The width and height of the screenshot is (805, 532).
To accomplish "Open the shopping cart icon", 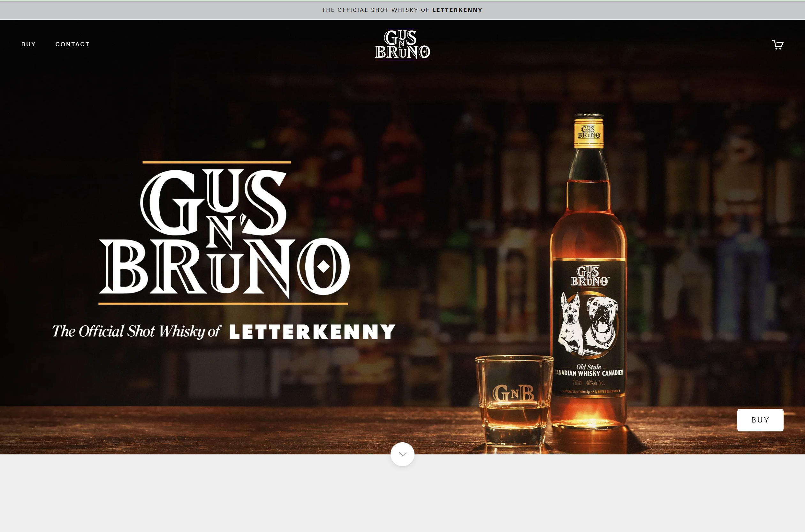I will (778, 44).
